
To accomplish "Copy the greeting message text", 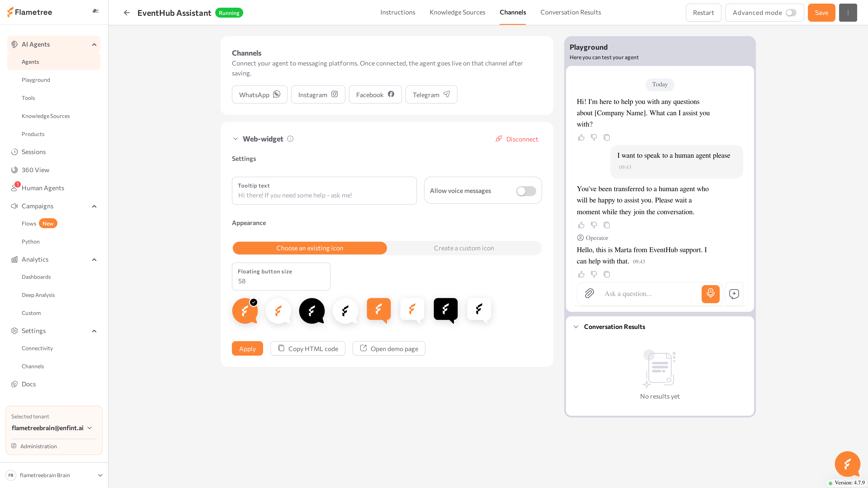I will coord(606,137).
